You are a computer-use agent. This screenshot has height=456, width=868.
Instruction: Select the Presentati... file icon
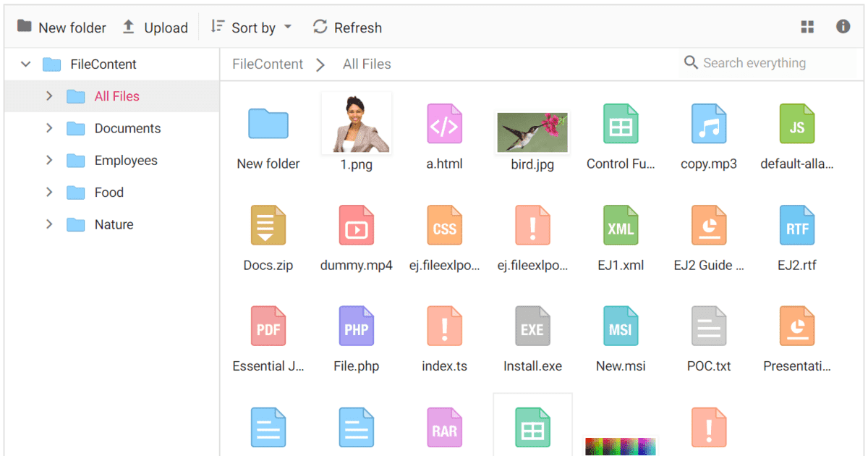click(x=797, y=326)
